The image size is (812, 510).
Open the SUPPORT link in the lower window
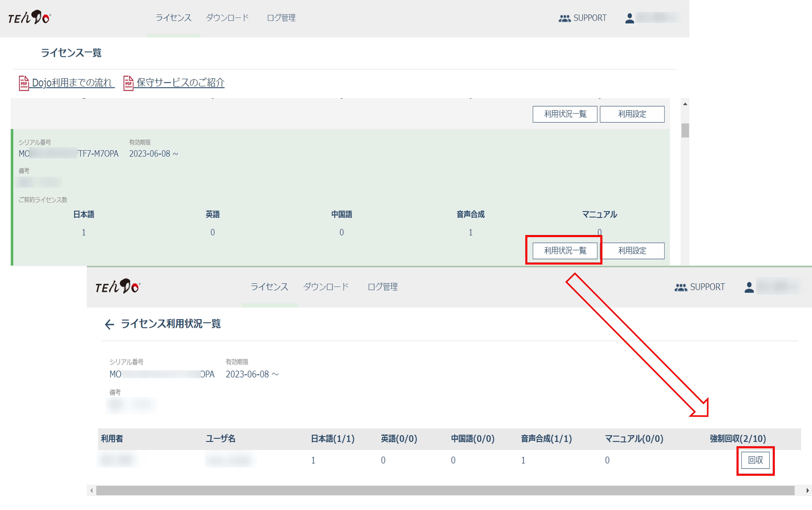pos(707,287)
